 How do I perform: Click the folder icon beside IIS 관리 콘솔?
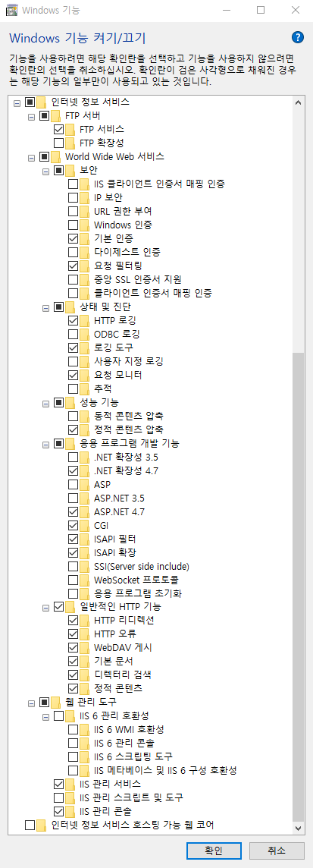pos(70,811)
